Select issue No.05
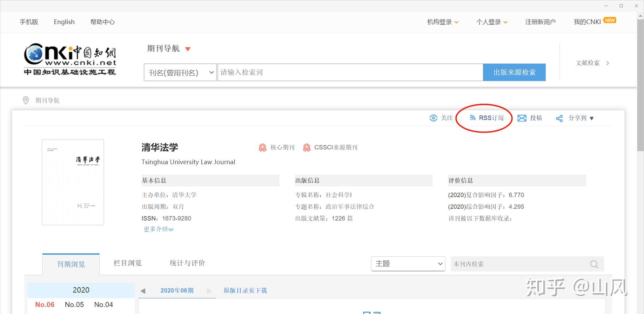Screen dimensions: 644x314 click(74, 305)
